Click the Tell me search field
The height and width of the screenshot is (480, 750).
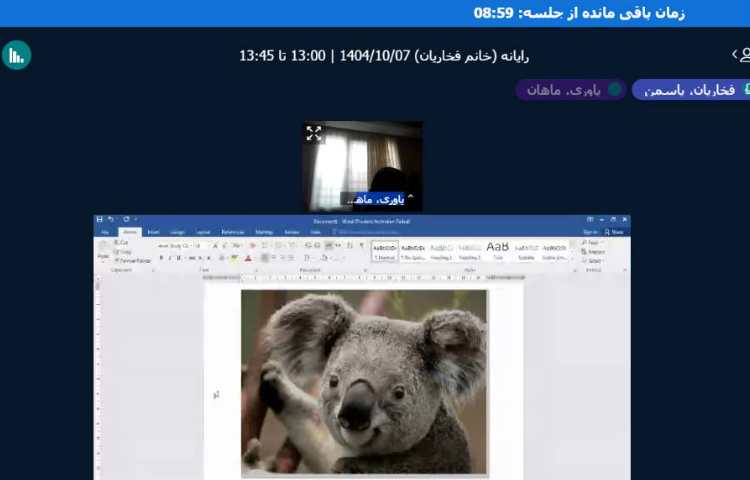[x=366, y=232]
